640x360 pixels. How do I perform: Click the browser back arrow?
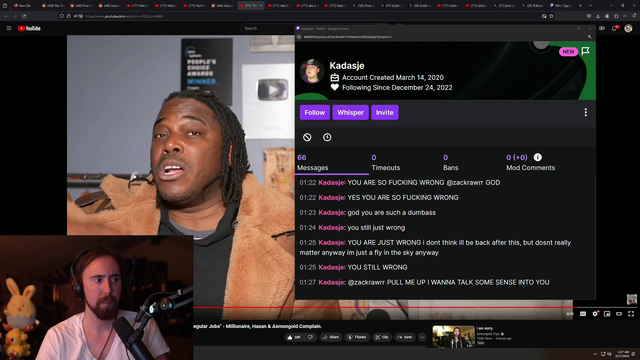point(6,16)
